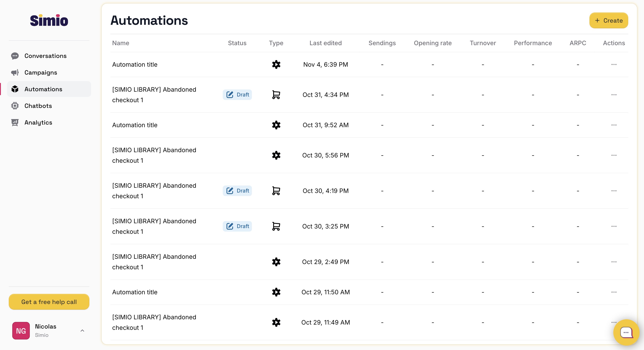Open actions menu for Oct 31, 9:52 AM row
Viewport: 644px width, 350px height.
click(x=614, y=125)
